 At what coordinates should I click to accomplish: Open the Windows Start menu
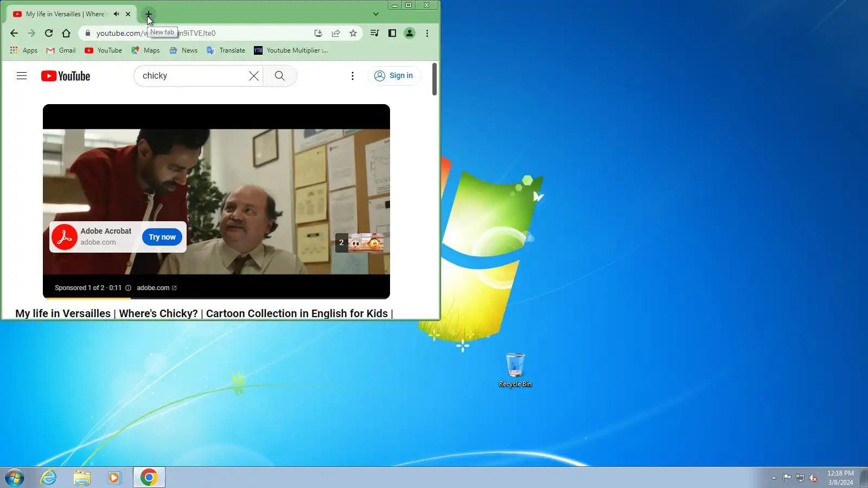(x=15, y=478)
